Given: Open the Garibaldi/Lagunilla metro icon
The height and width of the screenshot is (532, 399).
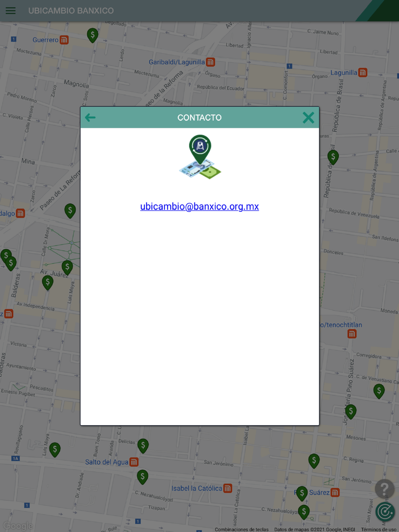Looking at the screenshot, I should 210,62.
